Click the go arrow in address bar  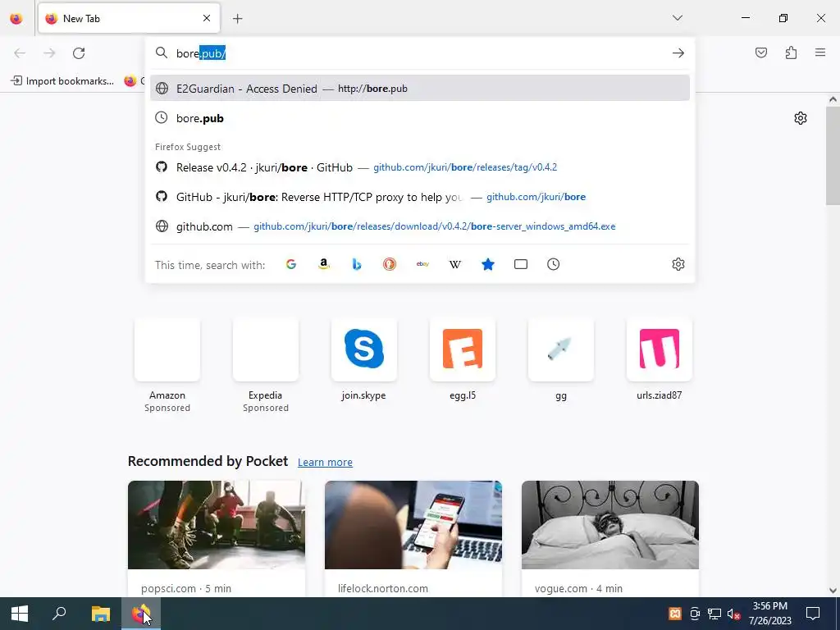point(678,53)
